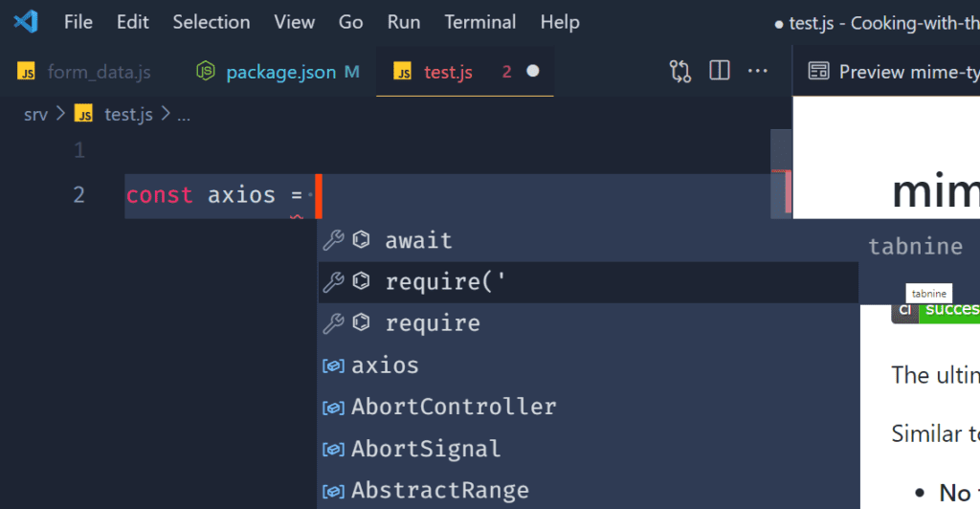This screenshot has height=509, width=980.
Task: Click the problem count 2 on test.js tab
Action: click(x=507, y=72)
